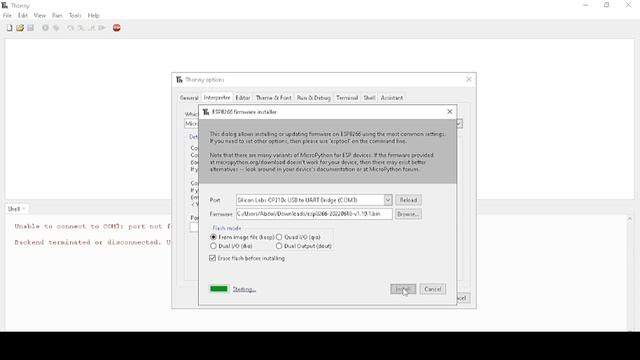Screen dimensions: 640x360
Task: Click the Step out toolbar icon
Action: [92, 28]
